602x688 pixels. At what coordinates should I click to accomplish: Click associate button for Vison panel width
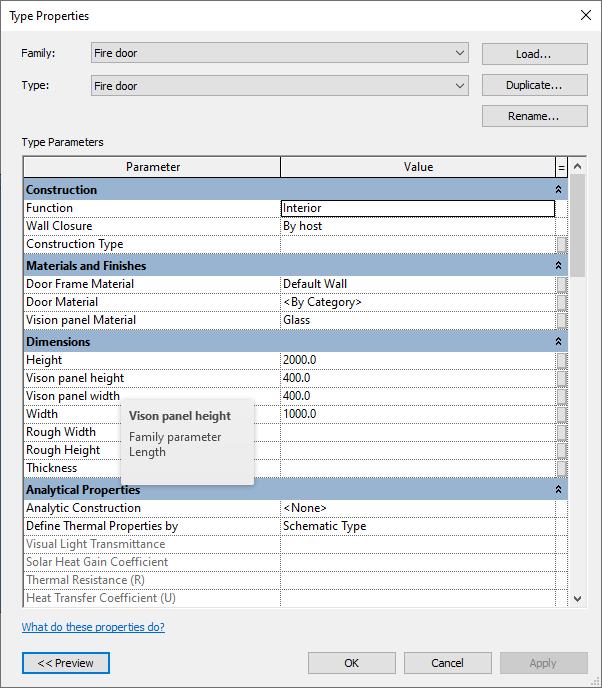[x=562, y=397]
